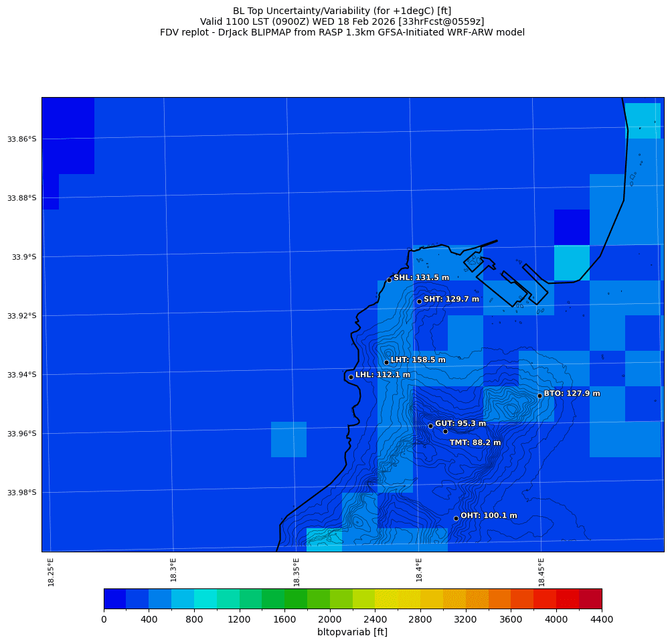670x644 pixels.
Task: Click the 33.94°S latitude tick label
Action: 21,375
